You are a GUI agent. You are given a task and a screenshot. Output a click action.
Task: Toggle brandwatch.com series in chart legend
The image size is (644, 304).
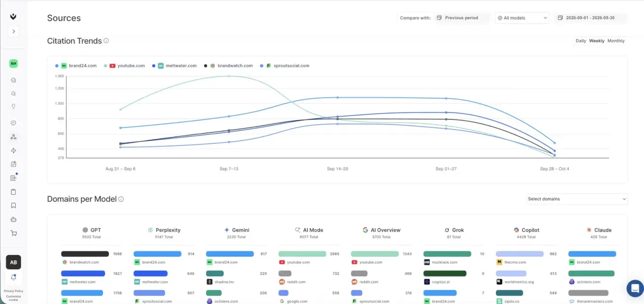pos(228,65)
